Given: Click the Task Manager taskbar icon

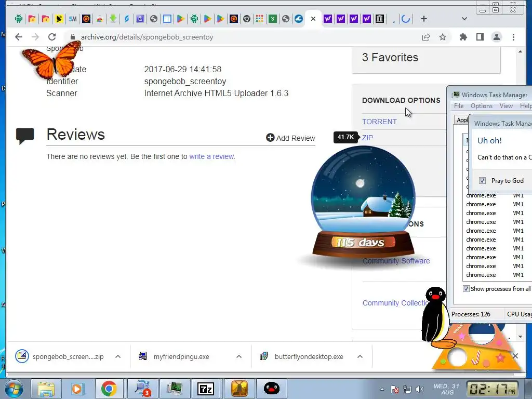Looking at the screenshot, I should pos(174,389).
